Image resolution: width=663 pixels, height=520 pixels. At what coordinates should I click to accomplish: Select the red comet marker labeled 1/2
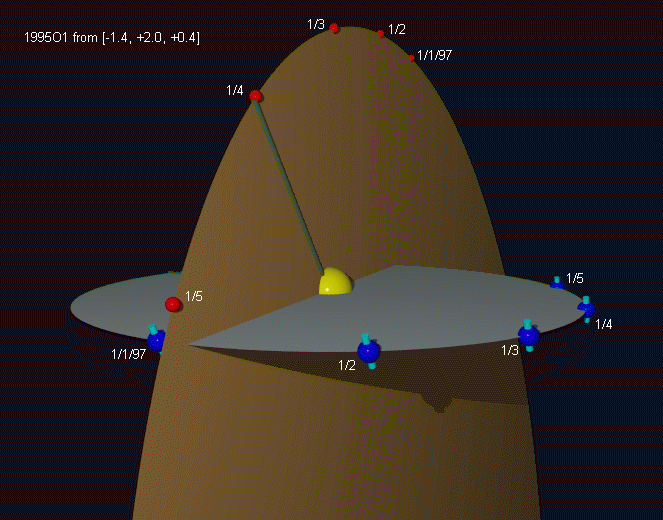(381, 33)
